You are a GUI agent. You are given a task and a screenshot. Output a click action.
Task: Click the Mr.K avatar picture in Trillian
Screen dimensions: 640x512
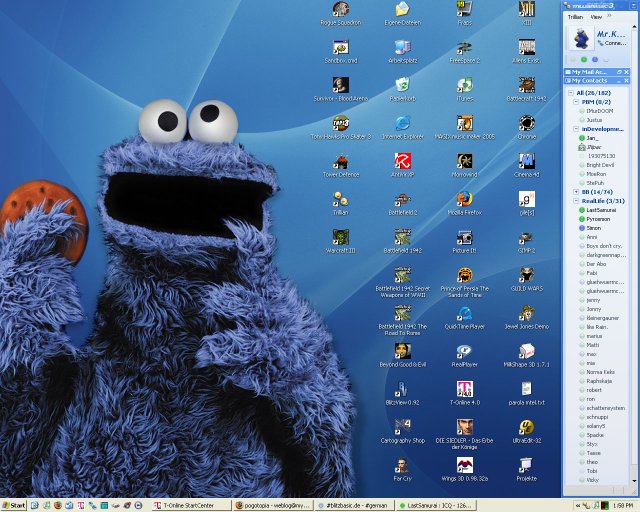580,38
